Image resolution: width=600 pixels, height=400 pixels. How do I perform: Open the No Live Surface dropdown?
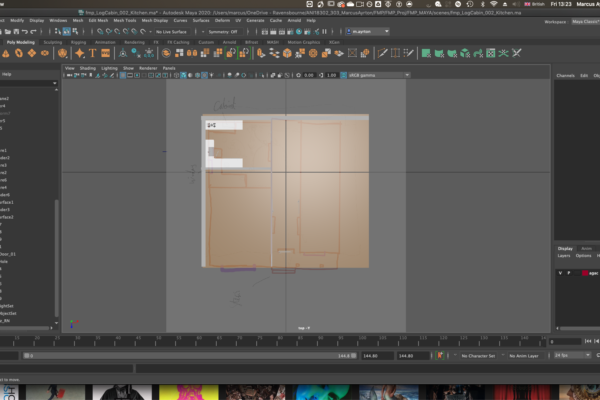[171, 32]
